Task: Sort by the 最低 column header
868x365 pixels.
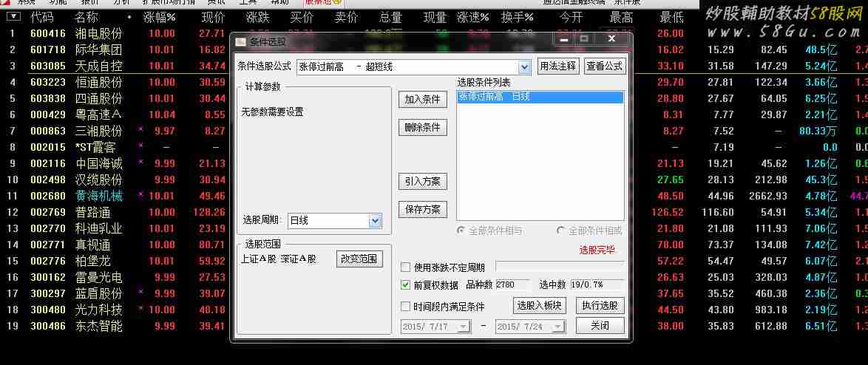Action: coord(671,17)
